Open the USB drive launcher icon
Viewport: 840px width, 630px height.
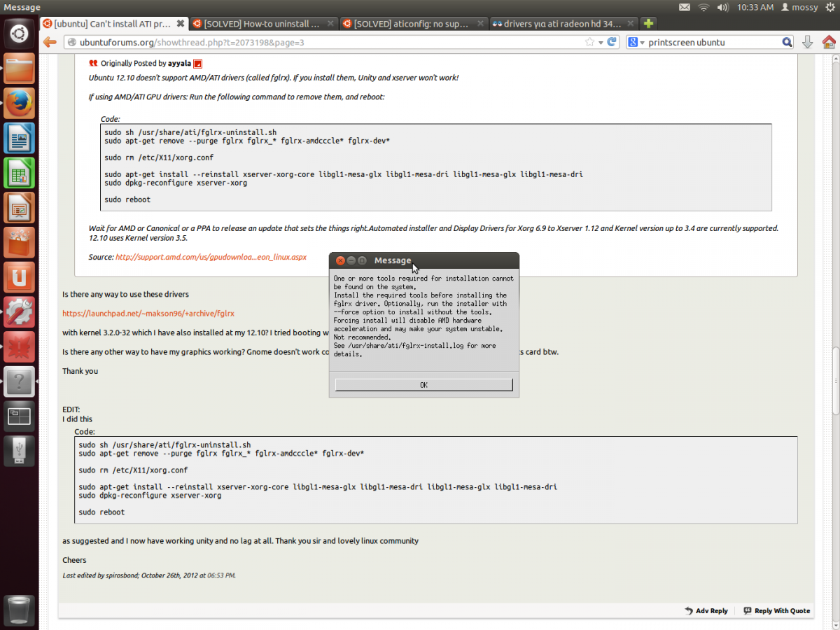19,451
